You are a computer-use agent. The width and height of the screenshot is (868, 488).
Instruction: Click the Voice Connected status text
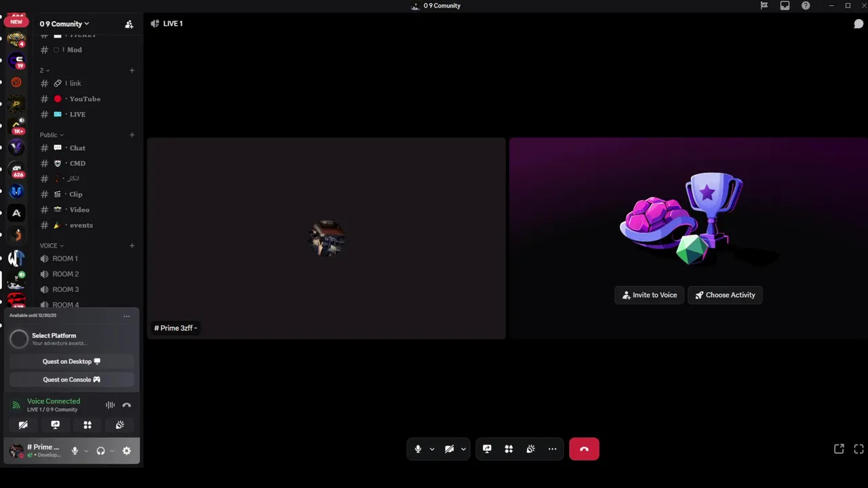tap(54, 401)
